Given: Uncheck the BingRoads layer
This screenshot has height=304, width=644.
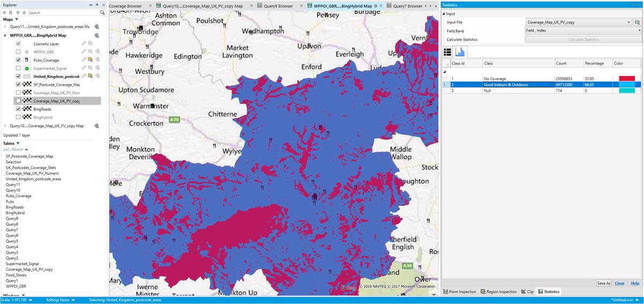Looking at the screenshot, I should tap(18, 109).
